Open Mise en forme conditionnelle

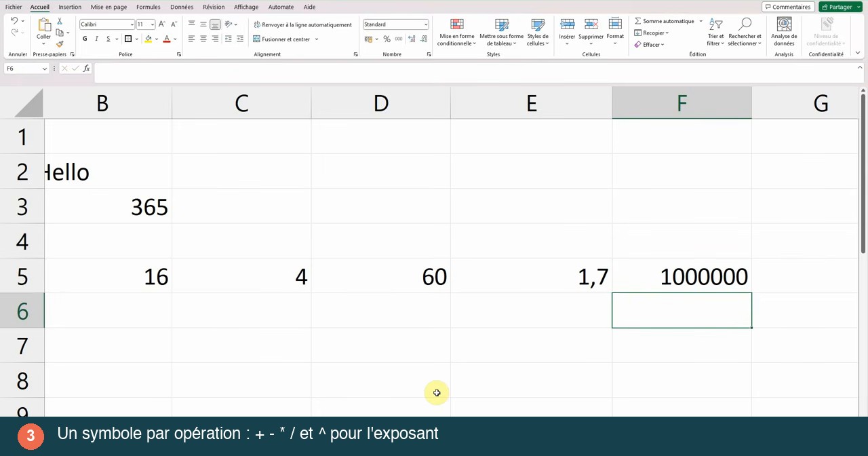click(x=457, y=33)
